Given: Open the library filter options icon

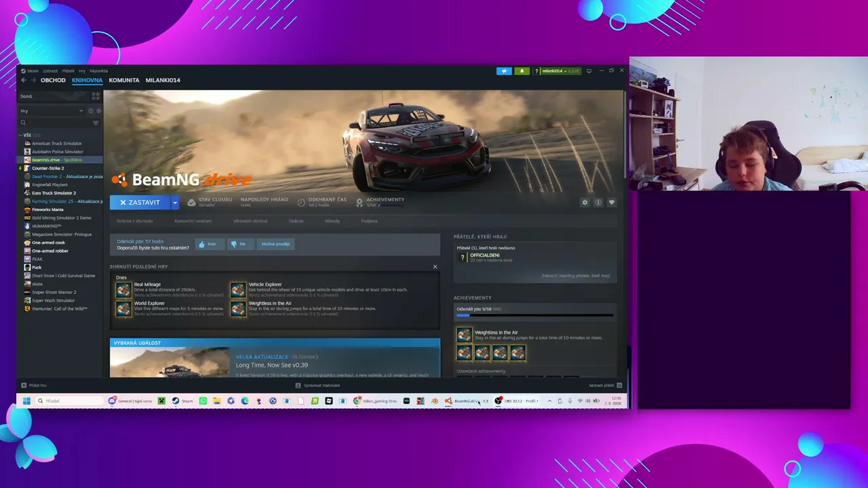Looking at the screenshot, I should tap(96, 123).
